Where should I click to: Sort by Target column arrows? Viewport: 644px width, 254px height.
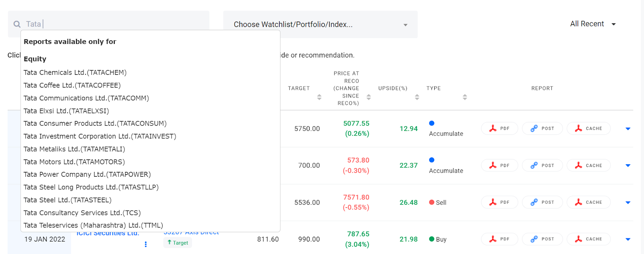click(x=319, y=97)
